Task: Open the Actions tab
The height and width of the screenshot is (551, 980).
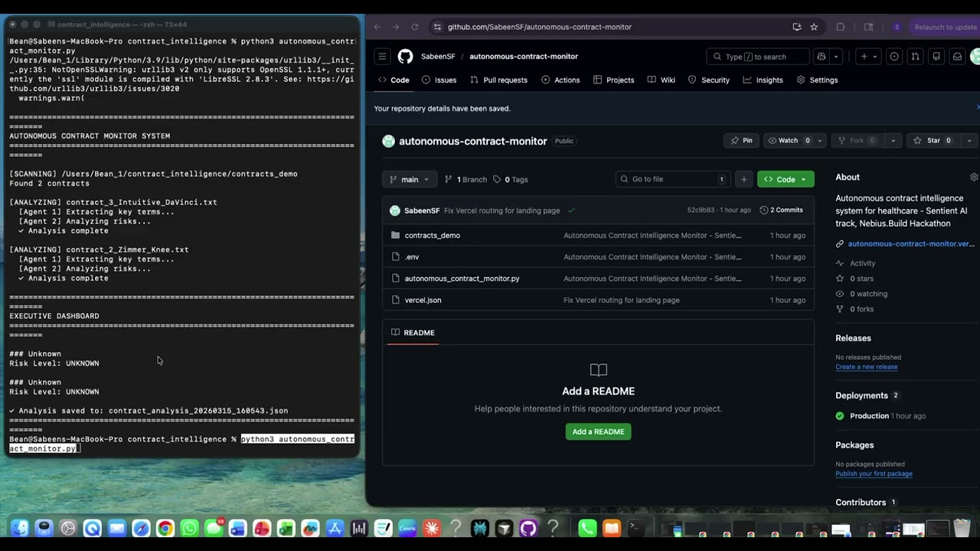Action: click(560, 80)
